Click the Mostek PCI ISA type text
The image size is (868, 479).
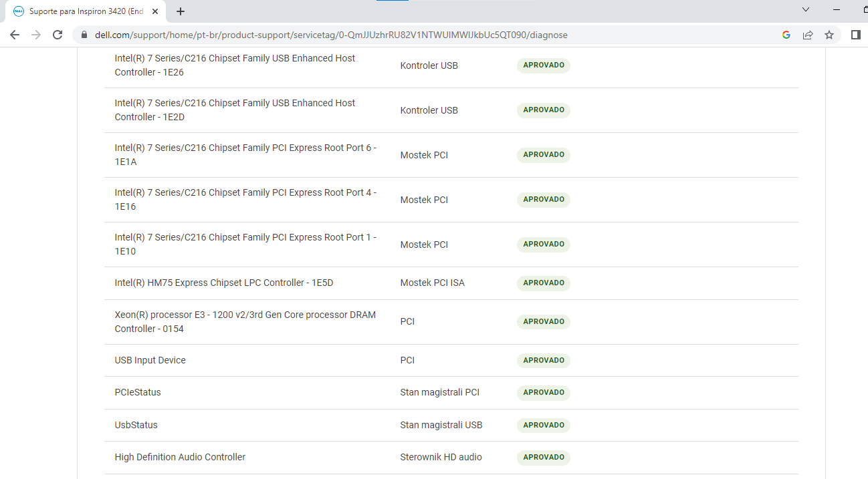(x=433, y=283)
